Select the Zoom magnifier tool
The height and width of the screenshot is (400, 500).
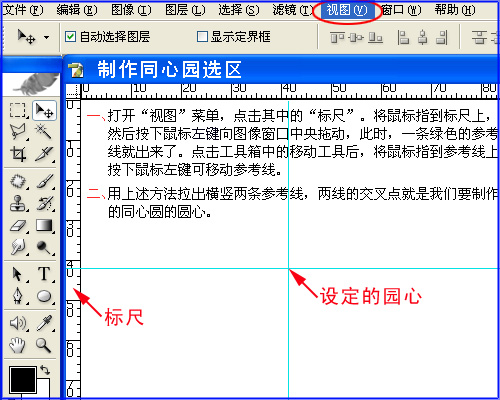(44, 345)
